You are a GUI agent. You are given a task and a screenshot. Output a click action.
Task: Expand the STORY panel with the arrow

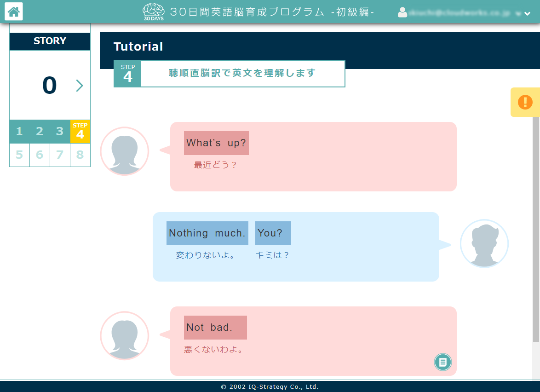coord(80,86)
